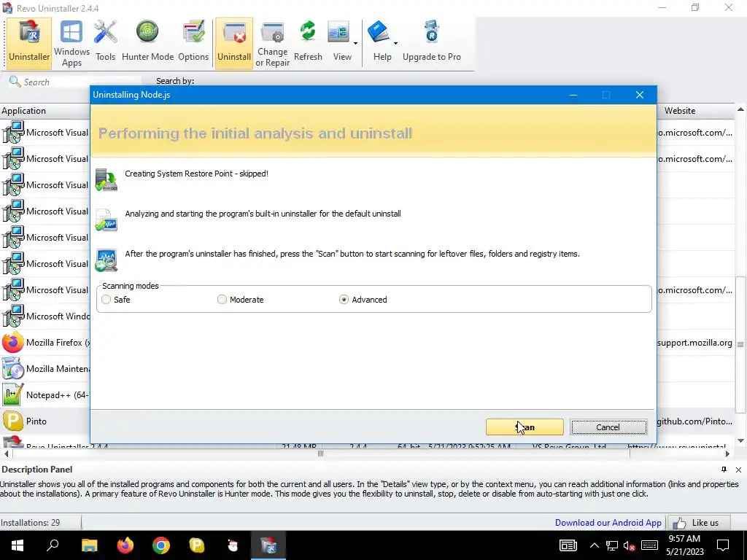Screen dimensions: 747x560
Task: Click horizontal scrollbar right arrow
Action: [x=727, y=454]
